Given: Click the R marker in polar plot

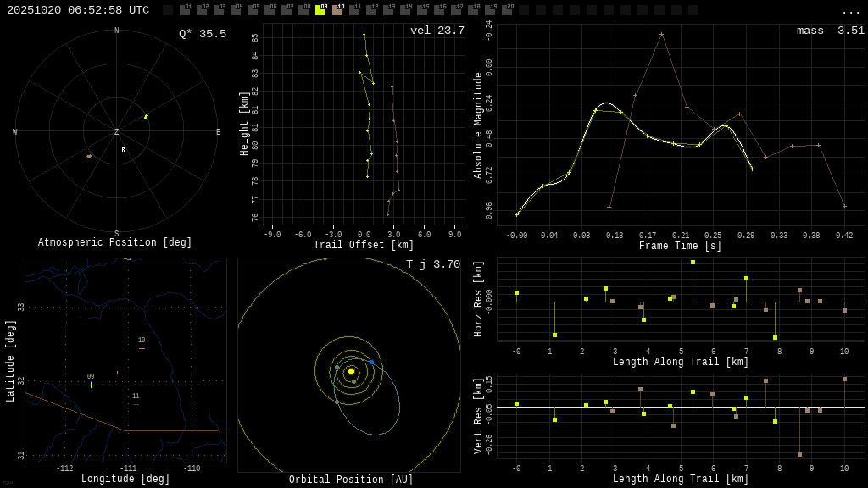Looking at the screenshot, I should pyautogui.click(x=123, y=150).
